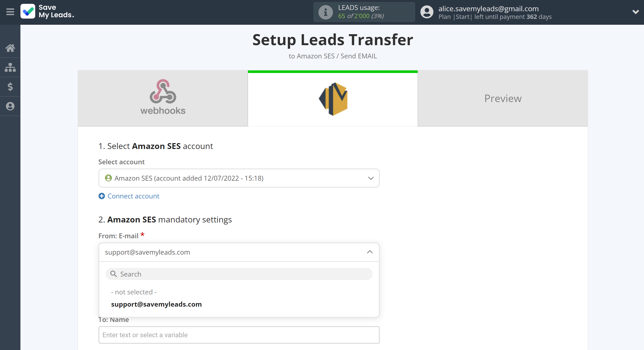The image size is (644, 350).
Task: Click the green account icon in Select account field
Action: (x=108, y=178)
